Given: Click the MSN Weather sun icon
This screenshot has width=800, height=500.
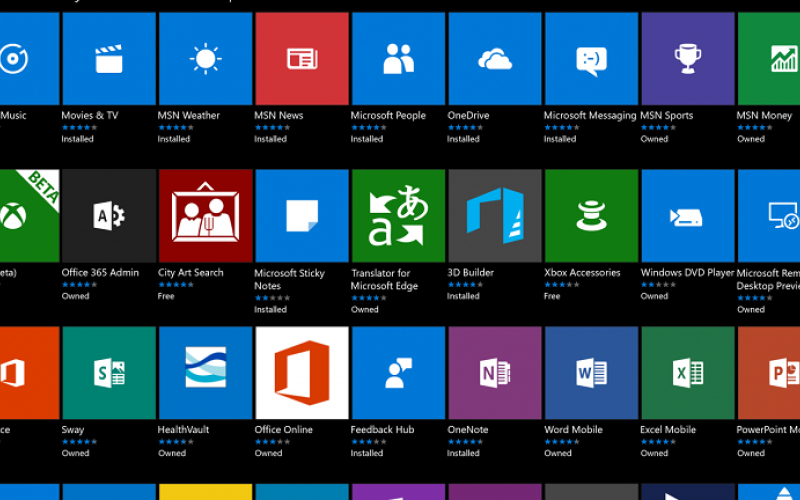Looking at the screenshot, I should [205, 59].
